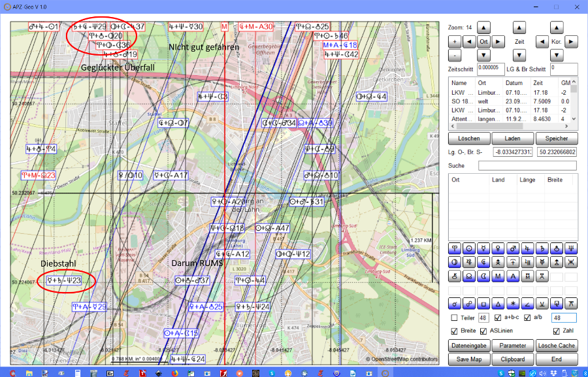
Task: Select the square aspect symbol
Action: [483, 303]
